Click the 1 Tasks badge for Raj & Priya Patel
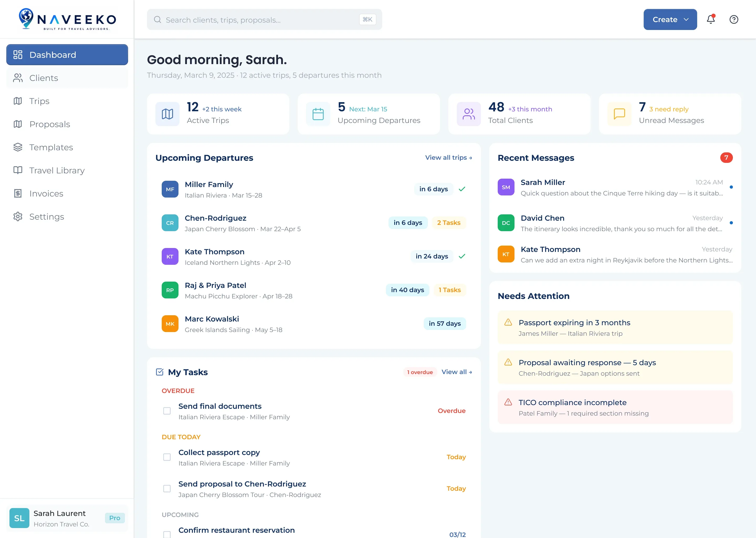Screen dimensions: 756x538 coord(449,290)
